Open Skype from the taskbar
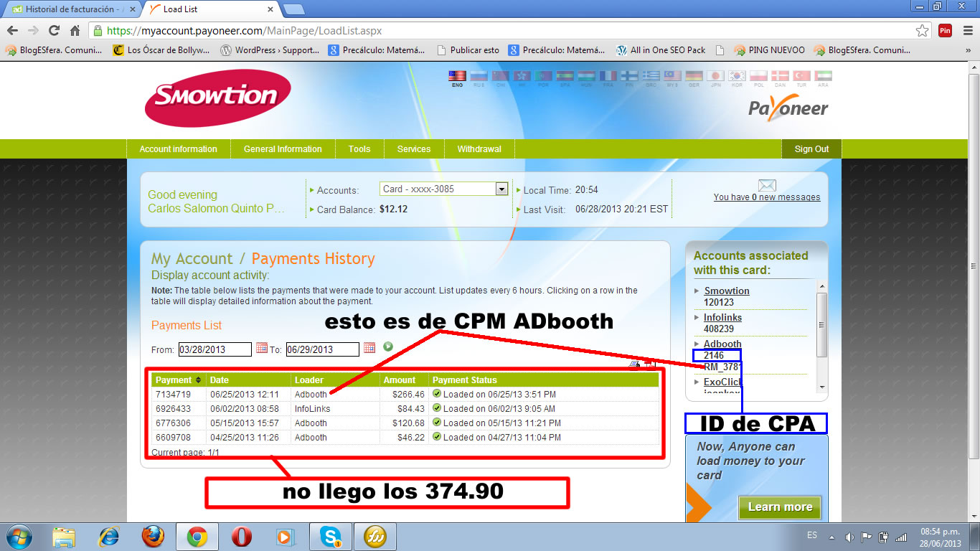 pyautogui.click(x=331, y=537)
